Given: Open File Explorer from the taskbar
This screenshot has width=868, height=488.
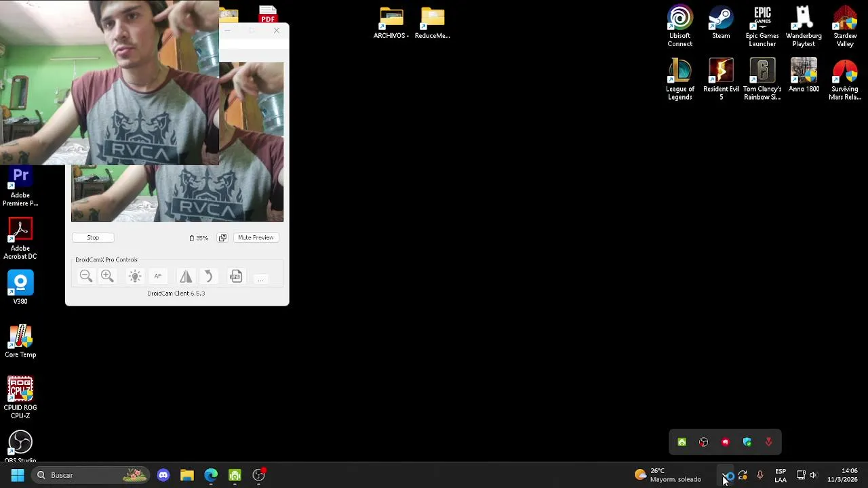Looking at the screenshot, I should 187,475.
